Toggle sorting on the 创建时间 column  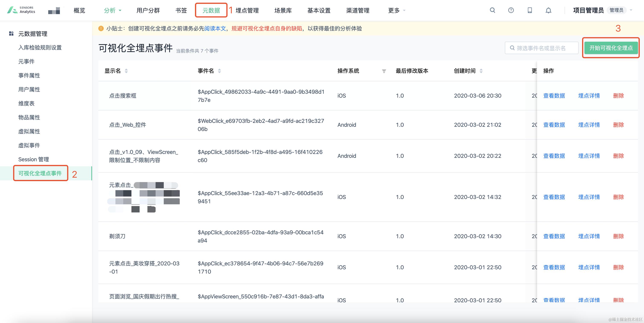point(481,71)
